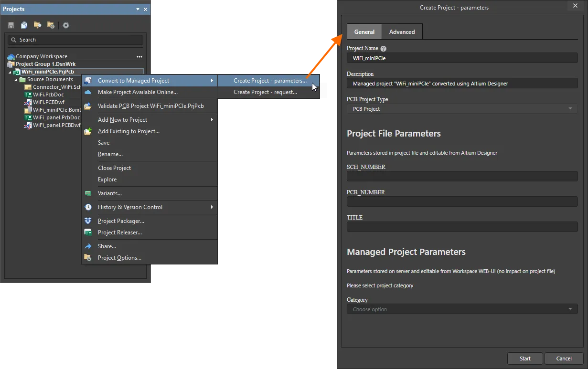Click the Source Documents folder icon
The height and width of the screenshot is (369, 588).
tap(22, 79)
